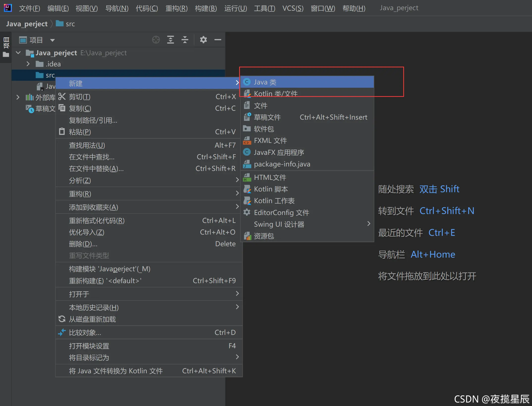This screenshot has height=406, width=532.
Task: Select Java 类 in the new submenu
Action: coord(265,82)
